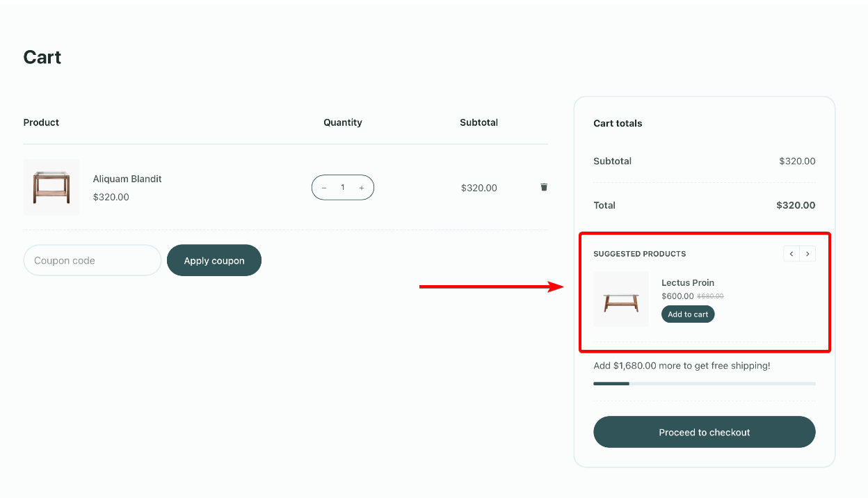This screenshot has height=498, width=868.
Task: Open the Lectus Proin product image
Action: tap(621, 299)
